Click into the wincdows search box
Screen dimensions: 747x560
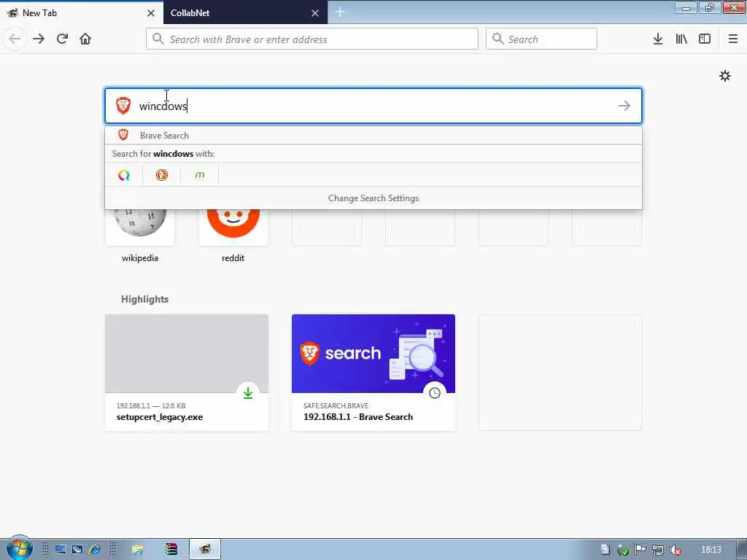(373, 106)
